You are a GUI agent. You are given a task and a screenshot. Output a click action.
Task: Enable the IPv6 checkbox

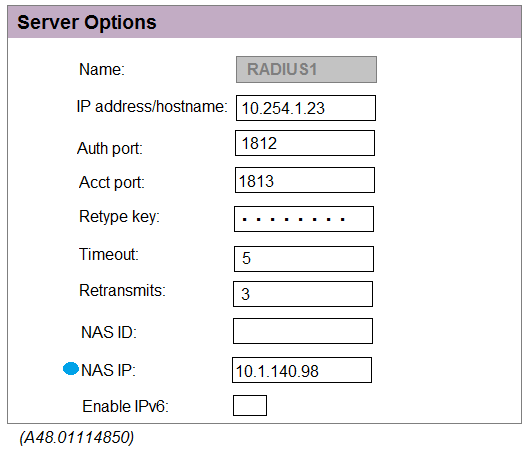[250, 405]
